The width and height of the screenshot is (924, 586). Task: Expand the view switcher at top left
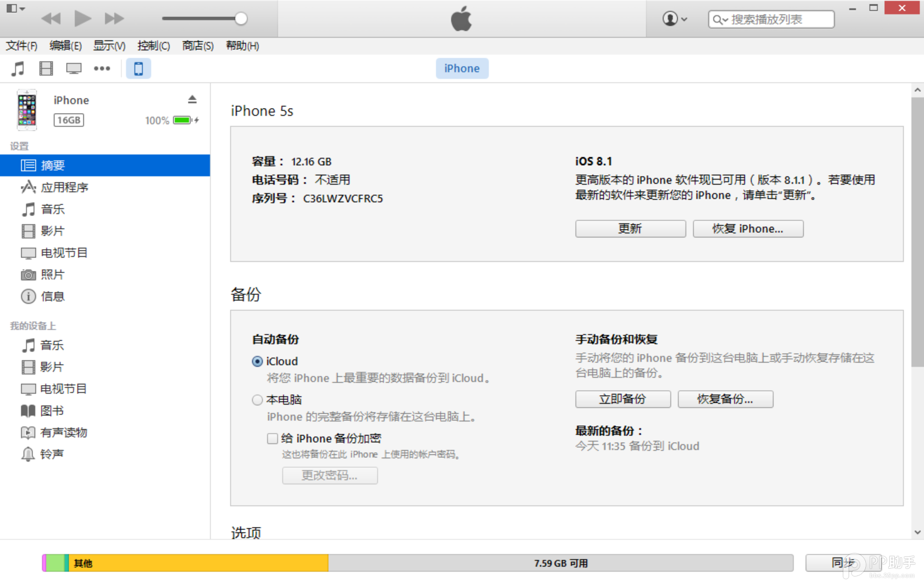pyautogui.click(x=15, y=8)
